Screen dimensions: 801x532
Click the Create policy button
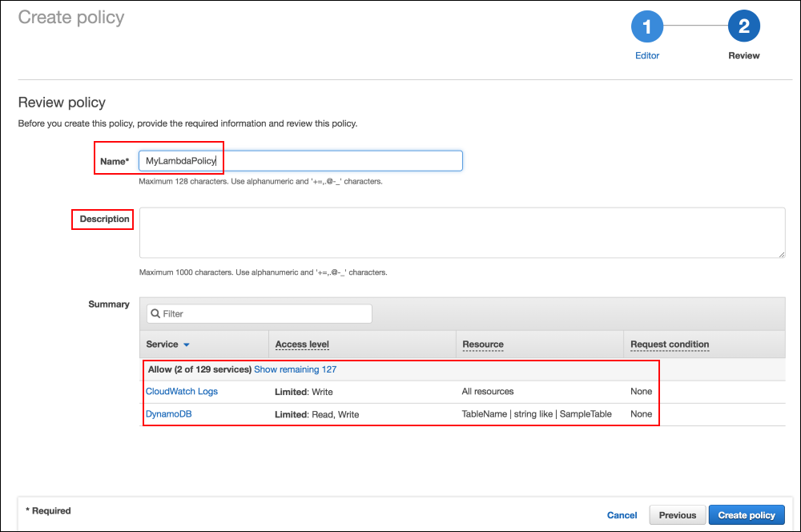[x=747, y=515]
